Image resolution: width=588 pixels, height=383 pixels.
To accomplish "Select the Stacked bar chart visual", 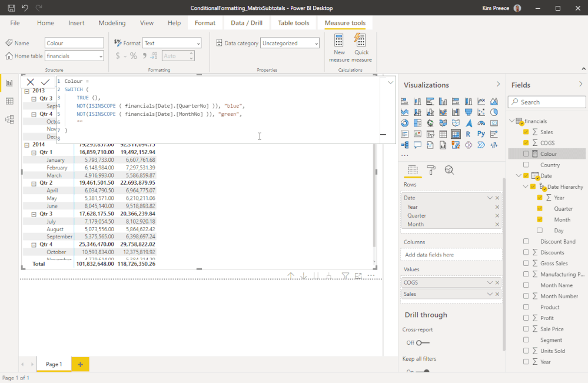I will [x=404, y=101].
